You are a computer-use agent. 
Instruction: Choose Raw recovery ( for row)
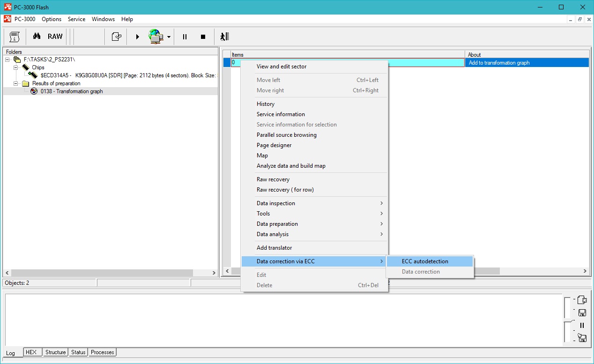tap(314, 190)
